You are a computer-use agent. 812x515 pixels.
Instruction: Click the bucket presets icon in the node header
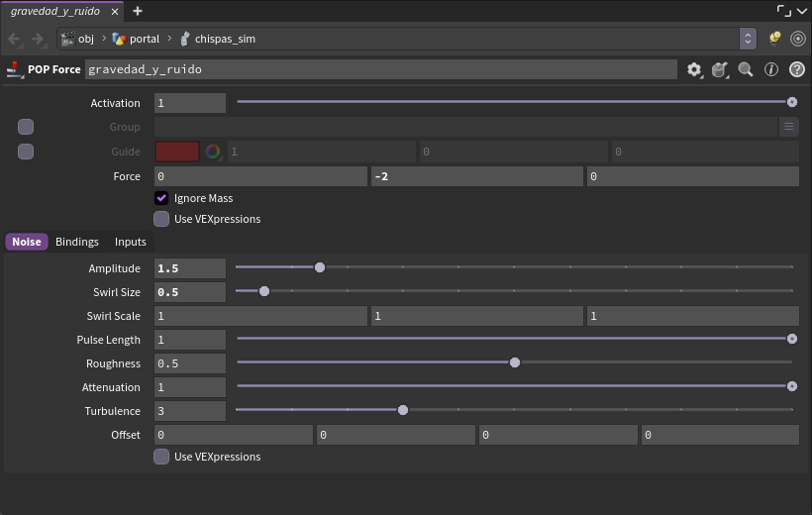pos(720,69)
